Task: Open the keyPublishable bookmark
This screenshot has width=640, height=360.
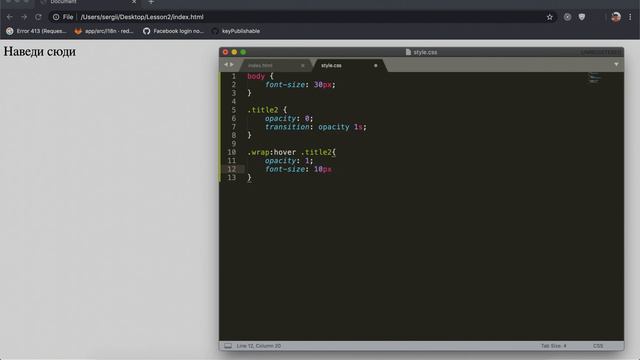Action: [x=236, y=31]
